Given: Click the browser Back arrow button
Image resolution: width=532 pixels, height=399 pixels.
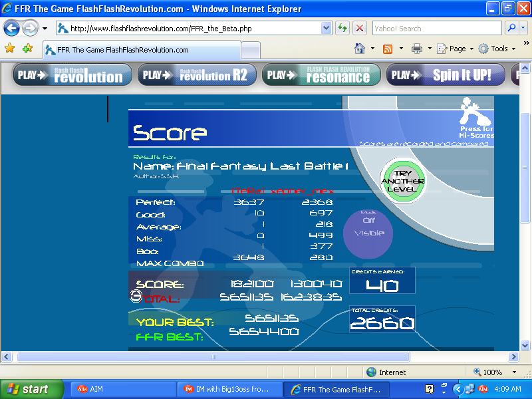Looking at the screenshot, I should (12, 29).
